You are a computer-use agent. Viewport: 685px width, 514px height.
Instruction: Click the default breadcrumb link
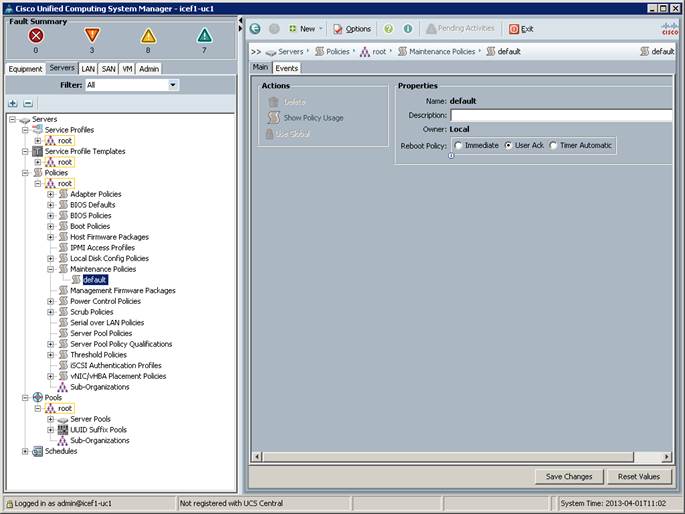509,52
